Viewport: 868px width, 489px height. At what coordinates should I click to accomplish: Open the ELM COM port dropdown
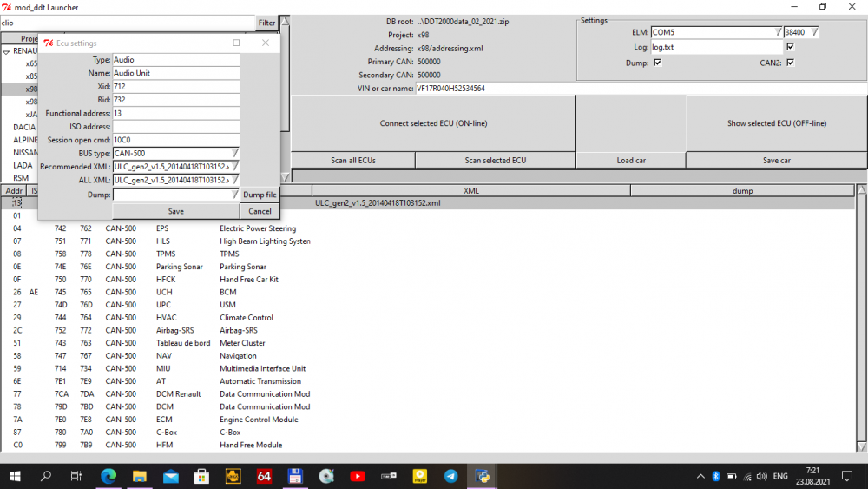pyautogui.click(x=778, y=32)
